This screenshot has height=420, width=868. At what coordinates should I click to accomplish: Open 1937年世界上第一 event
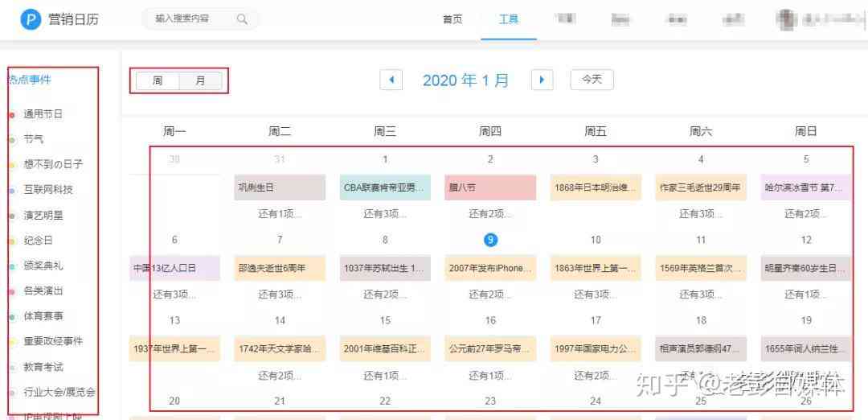click(175, 348)
